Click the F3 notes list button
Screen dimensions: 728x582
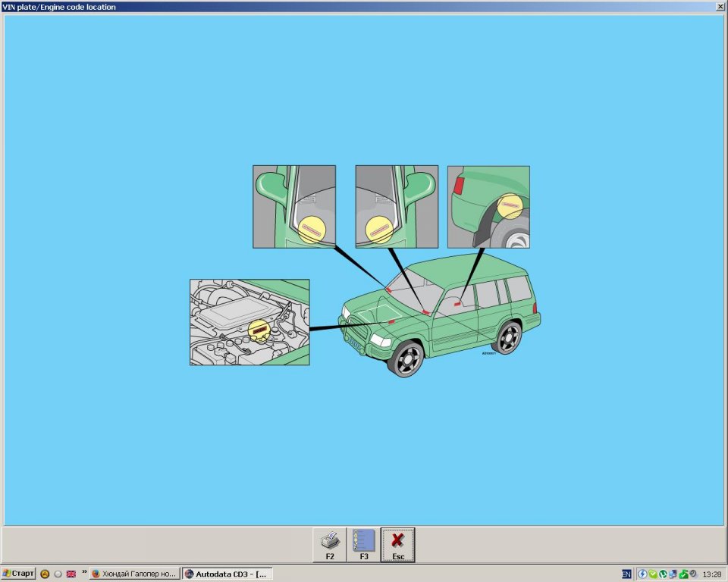(x=363, y=545)
